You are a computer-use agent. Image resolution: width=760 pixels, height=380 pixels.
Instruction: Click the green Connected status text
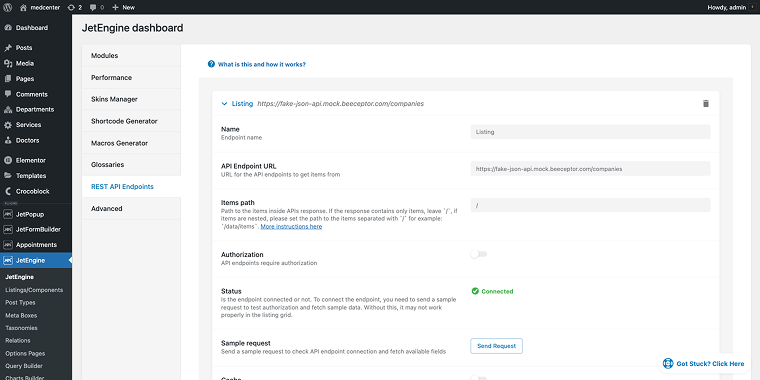(497, 291)
